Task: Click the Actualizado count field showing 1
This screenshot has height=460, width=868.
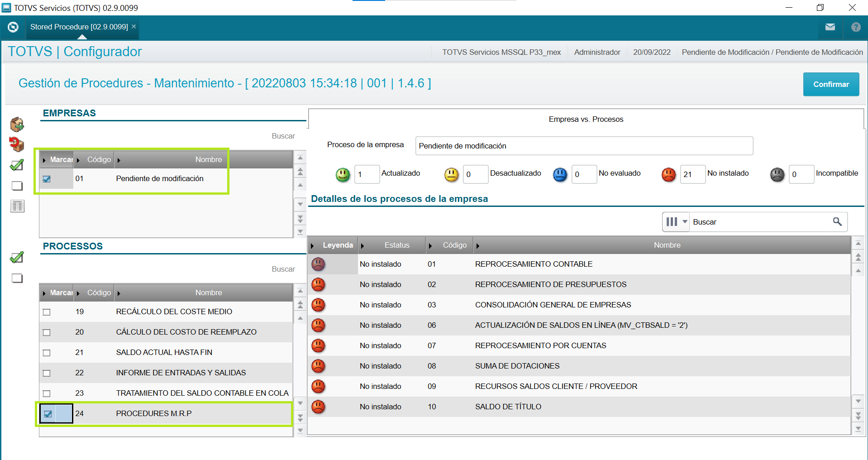Action: [x=367, y=174]
